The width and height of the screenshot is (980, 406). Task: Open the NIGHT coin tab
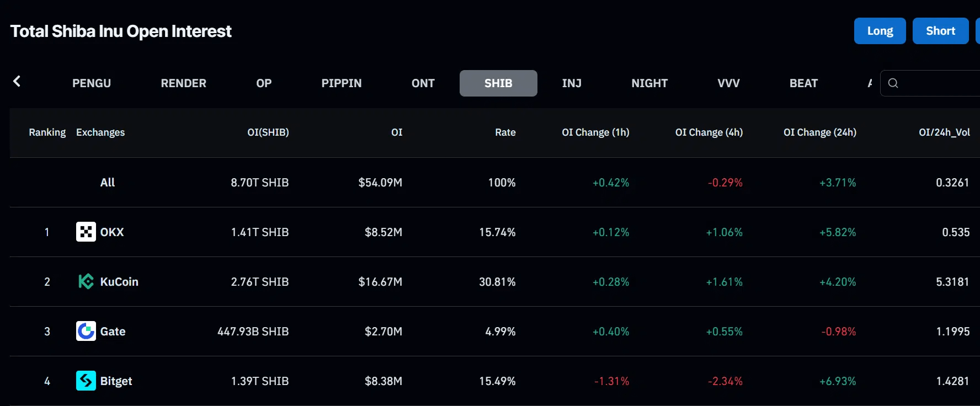[649, 83]
